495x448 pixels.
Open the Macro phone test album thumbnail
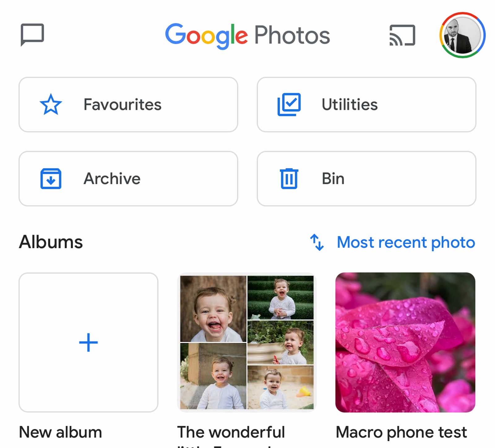tap(405, 342)
